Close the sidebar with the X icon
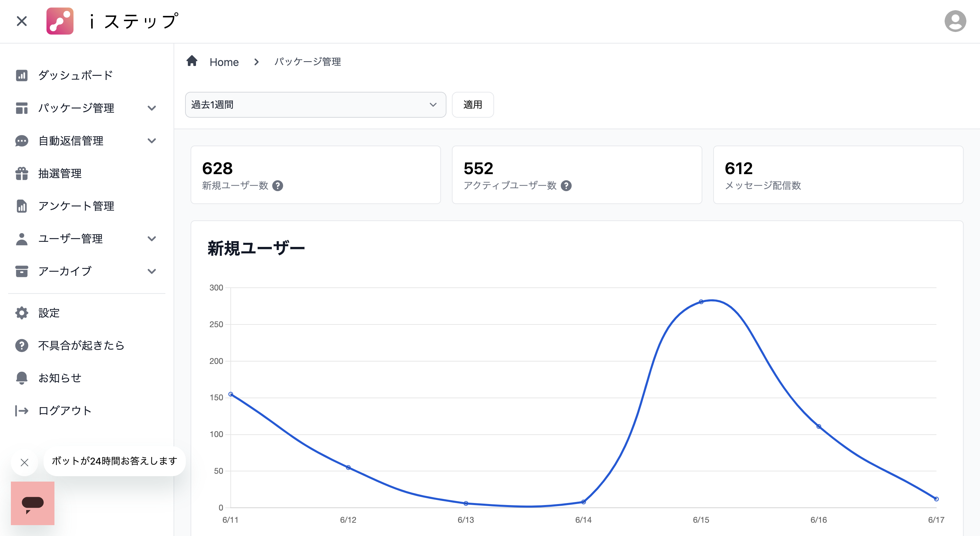The height and width of the screenshot is (536, 980). pyautogui.click(x=22, y=21)
